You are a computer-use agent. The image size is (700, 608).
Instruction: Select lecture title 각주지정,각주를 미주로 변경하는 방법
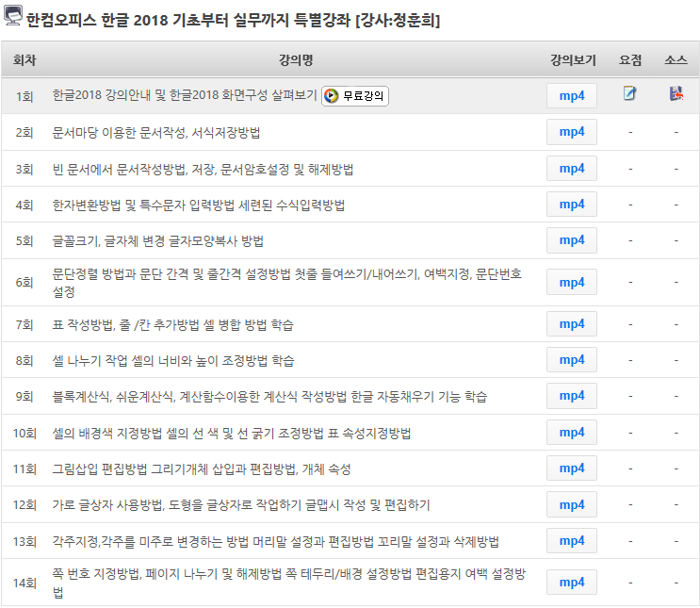point(150,542)
